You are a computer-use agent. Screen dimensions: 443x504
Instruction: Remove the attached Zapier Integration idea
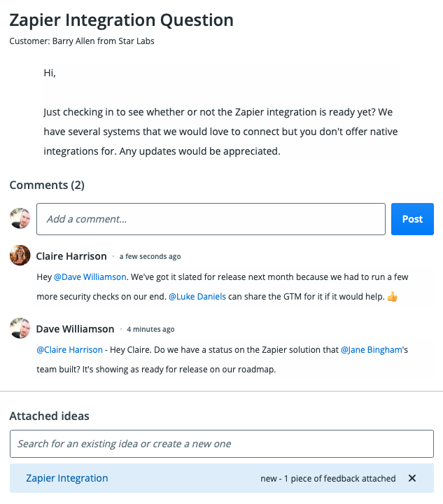[412, 478]
